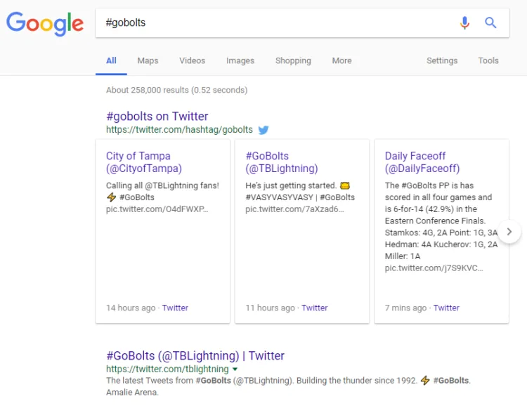Expand dropdown arrow beside twitter.com/tblightning URL
The width and height of the screenshot is (527, 420).
[235, 369]
